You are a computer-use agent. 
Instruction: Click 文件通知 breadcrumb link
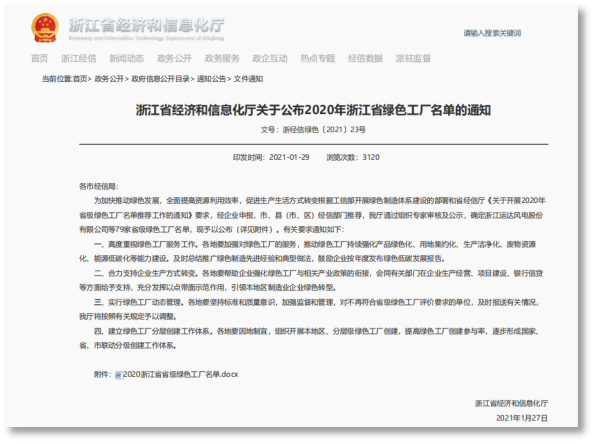[x=248, y=79]
